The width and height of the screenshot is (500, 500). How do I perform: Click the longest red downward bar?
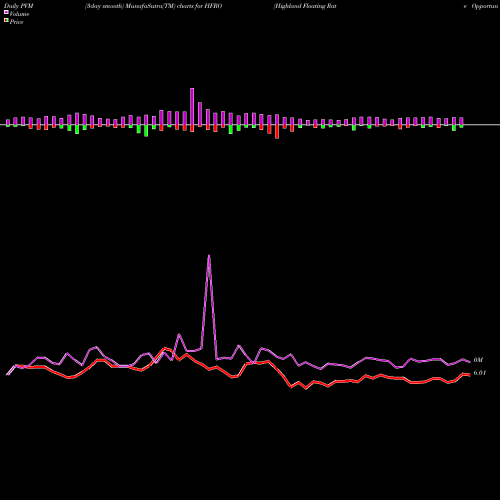pos(277,132)
